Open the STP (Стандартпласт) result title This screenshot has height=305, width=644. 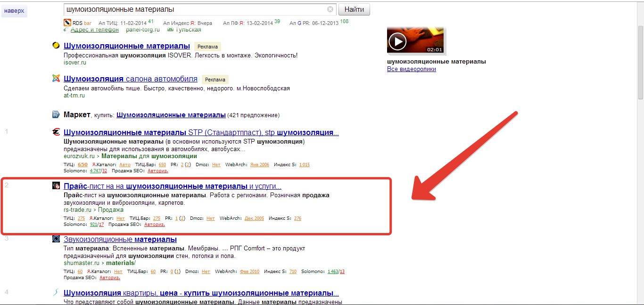point(201,133)
